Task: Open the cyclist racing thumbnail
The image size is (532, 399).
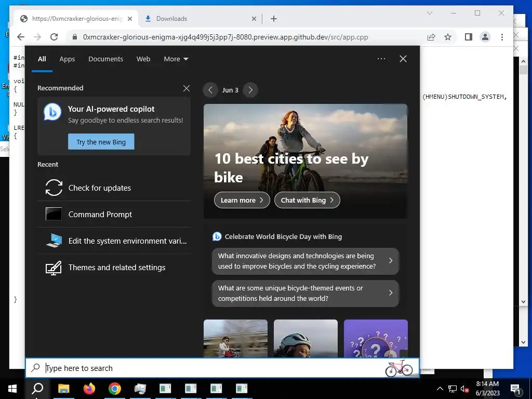Action: tap(235, 338)
